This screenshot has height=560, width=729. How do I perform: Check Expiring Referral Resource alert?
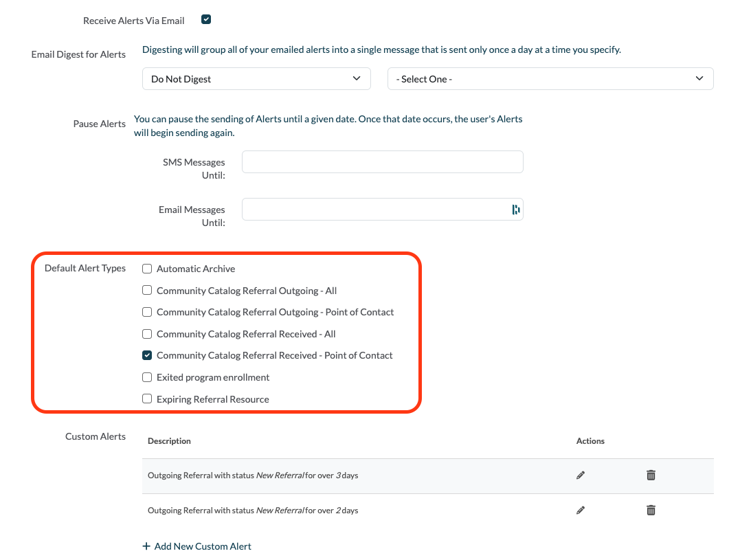click(147, 399)
